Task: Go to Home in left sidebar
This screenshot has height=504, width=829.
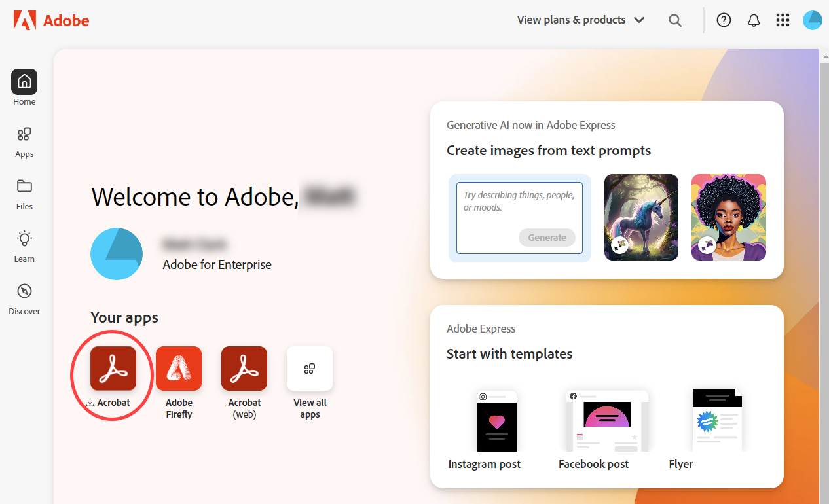Action: coord(24,82)
